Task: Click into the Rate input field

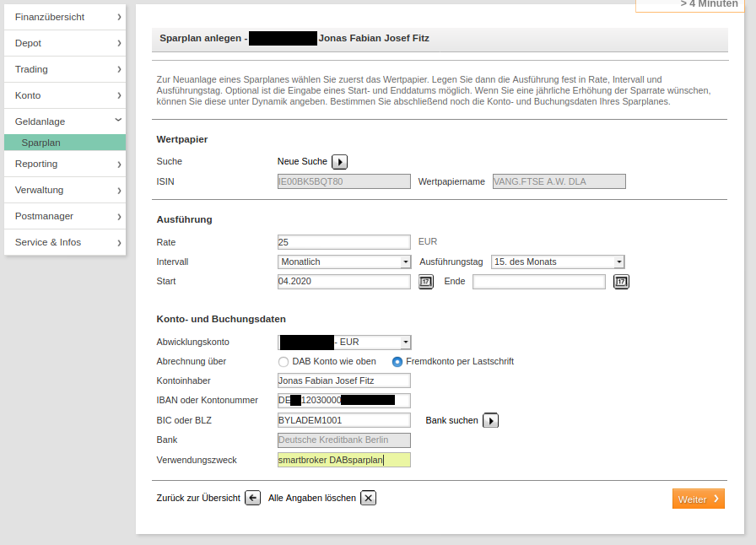Action: click(343, 242)
